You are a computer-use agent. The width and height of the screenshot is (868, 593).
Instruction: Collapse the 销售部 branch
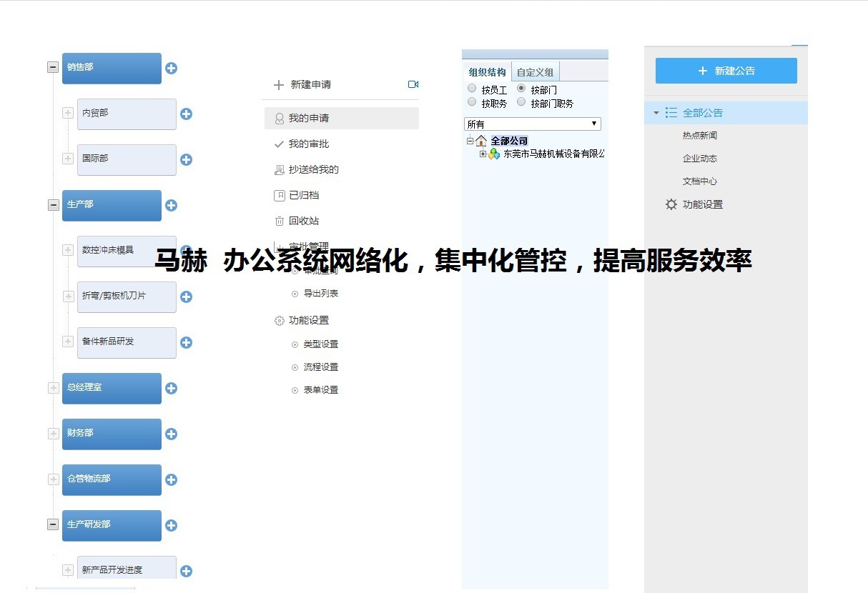(52, 66)
